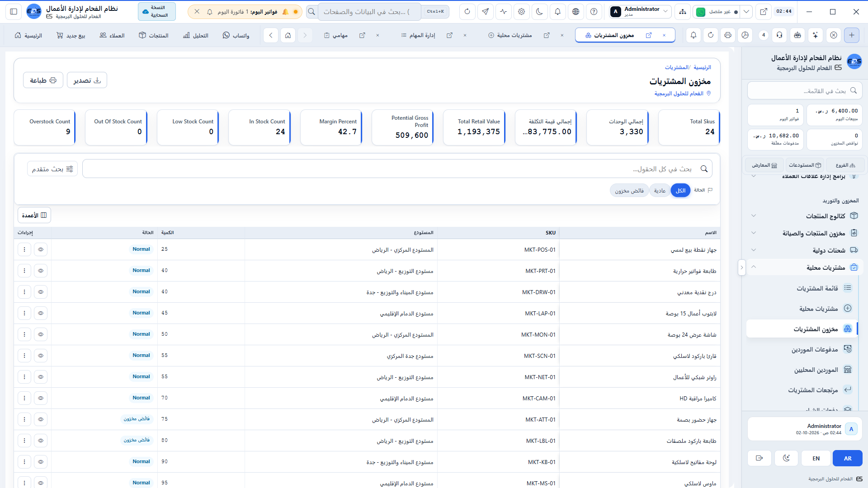Click the table search field بحث في كل الحقول
This screenshot has height=488, width=868.
(x=397, y=169)
